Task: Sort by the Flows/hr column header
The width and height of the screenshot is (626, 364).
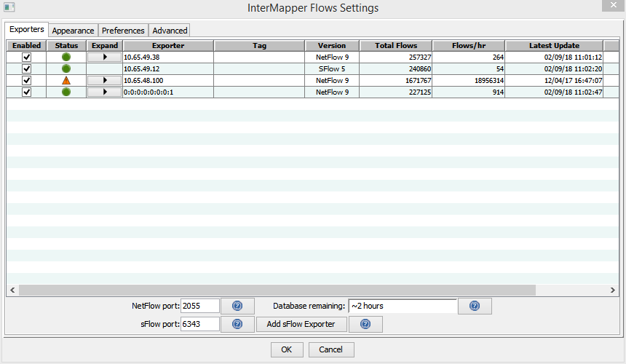Action: click(469, 45)
